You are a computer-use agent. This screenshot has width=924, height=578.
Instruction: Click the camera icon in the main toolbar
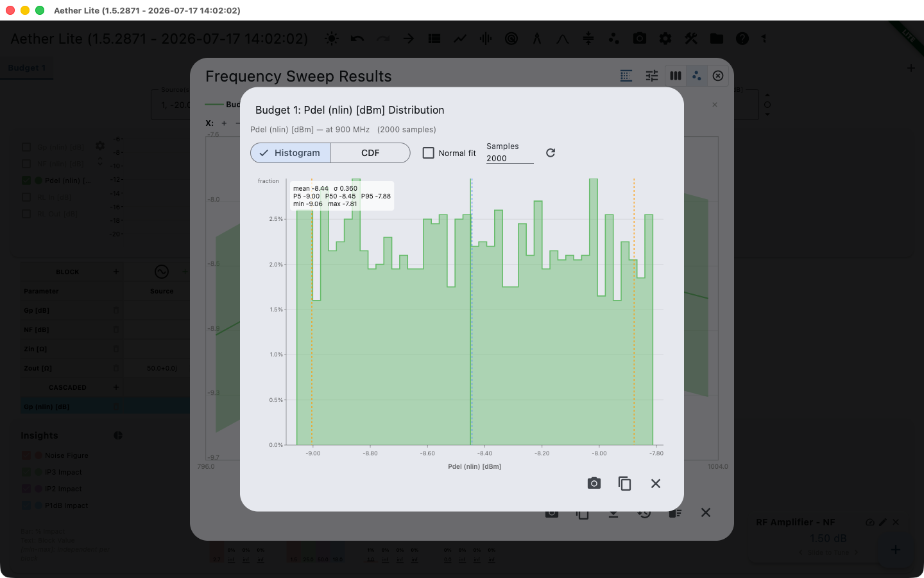[x=640, y=39]
